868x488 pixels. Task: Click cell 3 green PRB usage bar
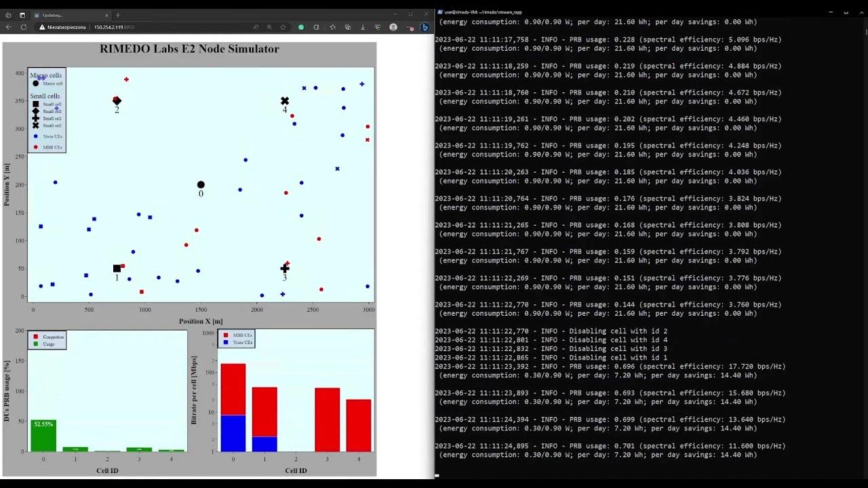[139, 449]
